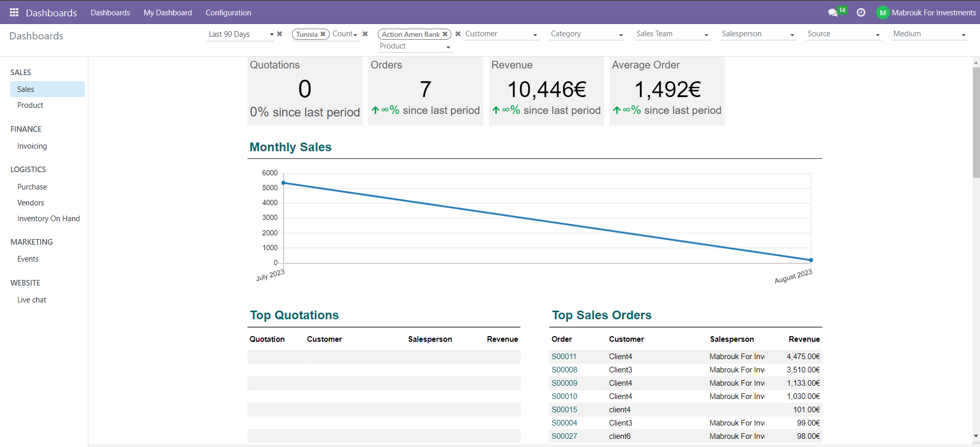Screen dimensions: 980x447
Task: Click the August 2023 data point
Action: click(811, 260)
